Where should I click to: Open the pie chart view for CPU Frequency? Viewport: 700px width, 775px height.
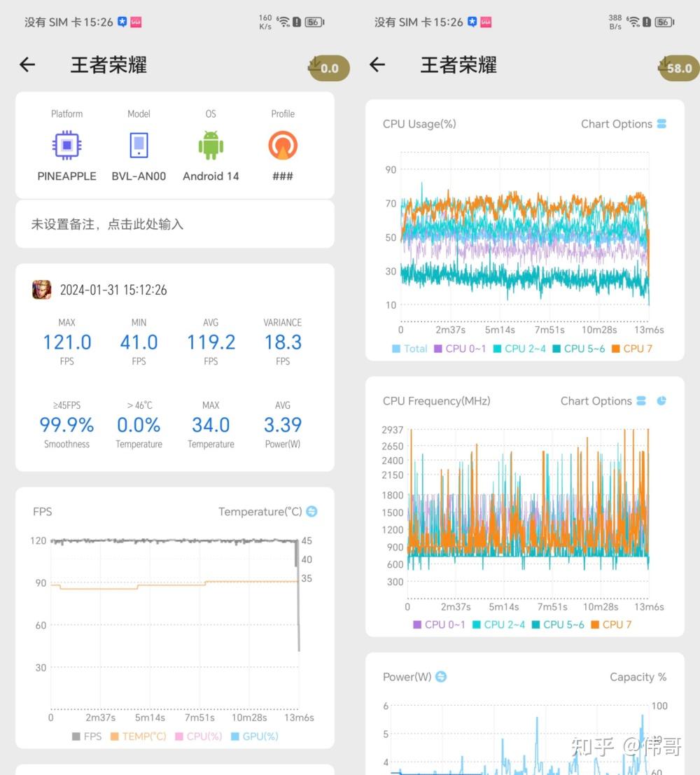[x=660, y=400]
